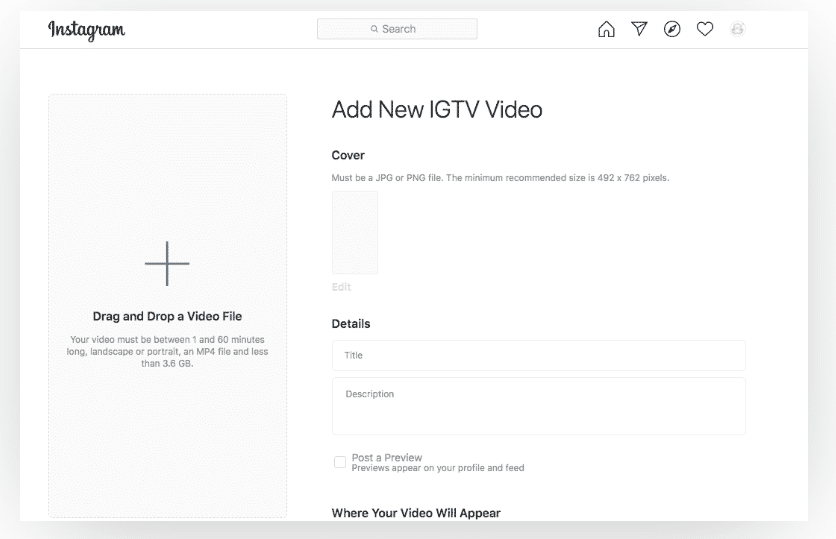
Task: Click the 'Cover' section label
Action: (x=348, y=155)
